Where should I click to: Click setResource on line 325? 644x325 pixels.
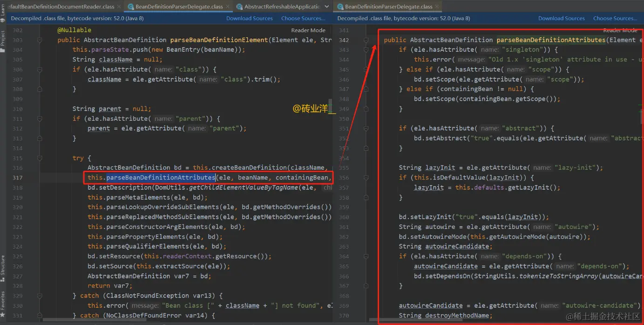point(120,256)
